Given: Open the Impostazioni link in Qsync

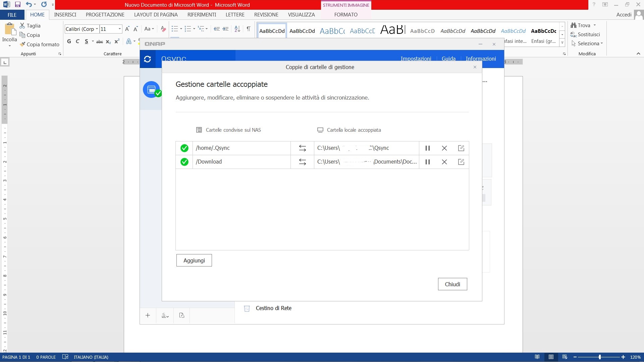Looking at the screenshot, I should coord(416,59).
